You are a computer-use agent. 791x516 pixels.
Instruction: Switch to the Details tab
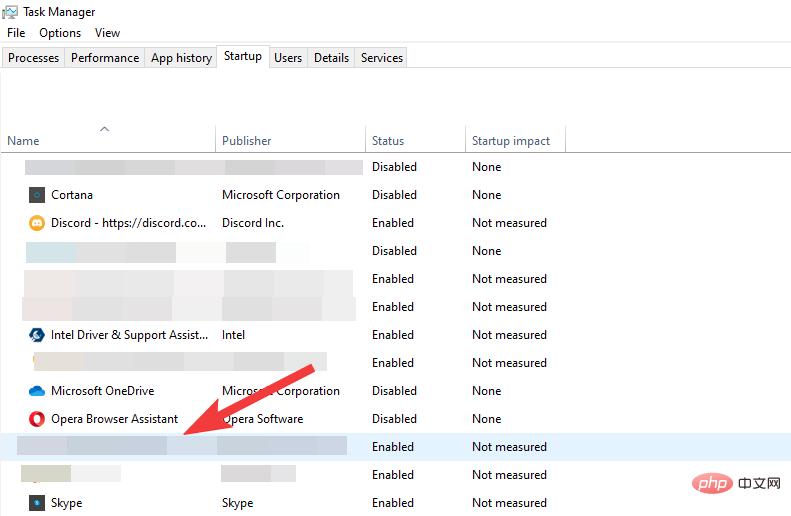(331, 58)
